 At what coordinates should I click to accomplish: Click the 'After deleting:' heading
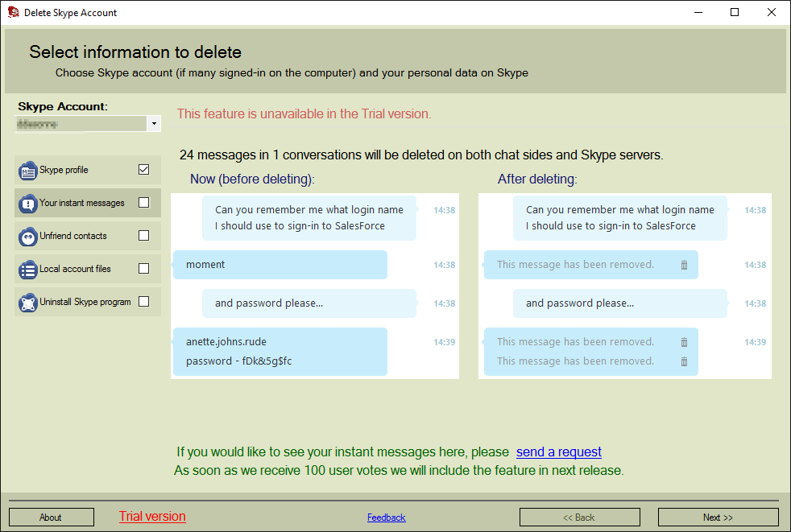(x=537, y=179)
